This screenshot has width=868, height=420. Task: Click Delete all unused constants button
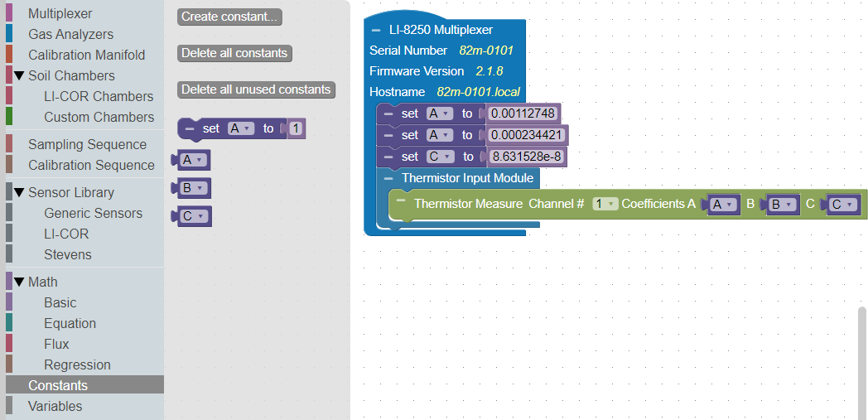pyautogui.click(x=256, y=89)
